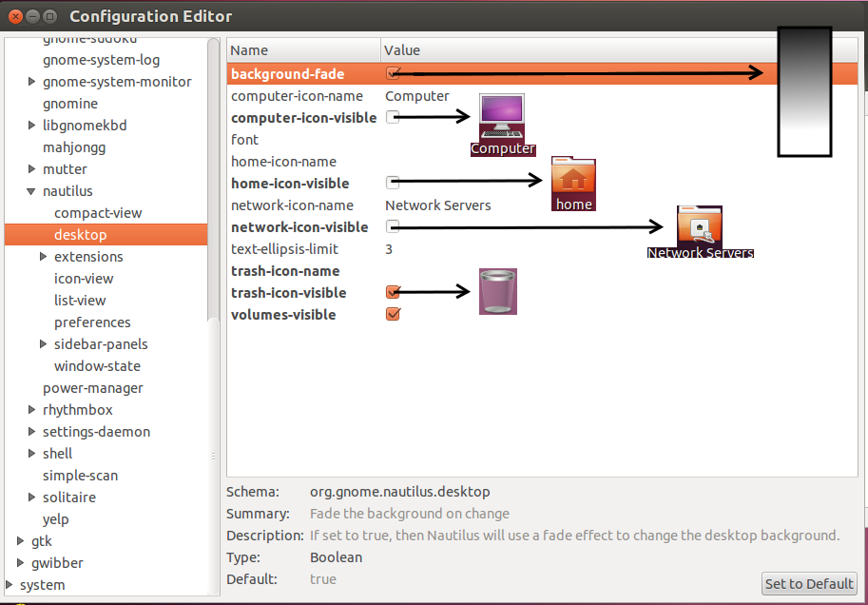Screen dimensions: 868x605
Task: Open the preferences entry under nautilus
Action: (92, 322)
